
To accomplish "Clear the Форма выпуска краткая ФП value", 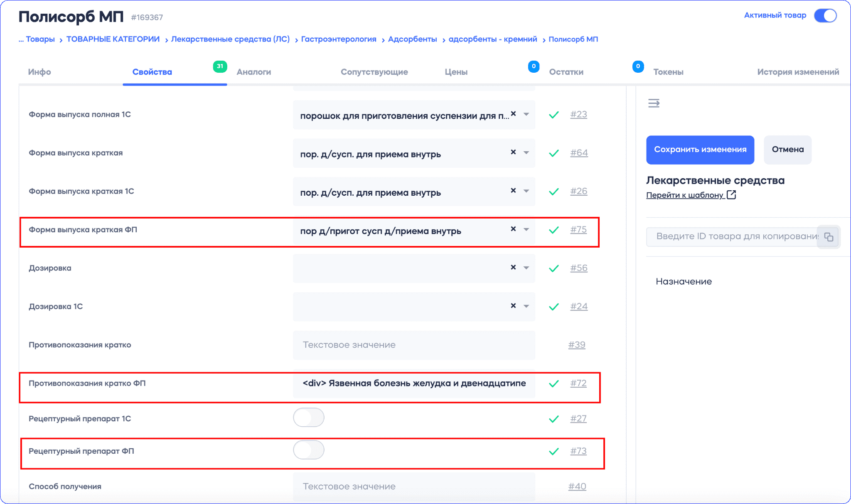I will pyautogui.click(x=513, y=229).
